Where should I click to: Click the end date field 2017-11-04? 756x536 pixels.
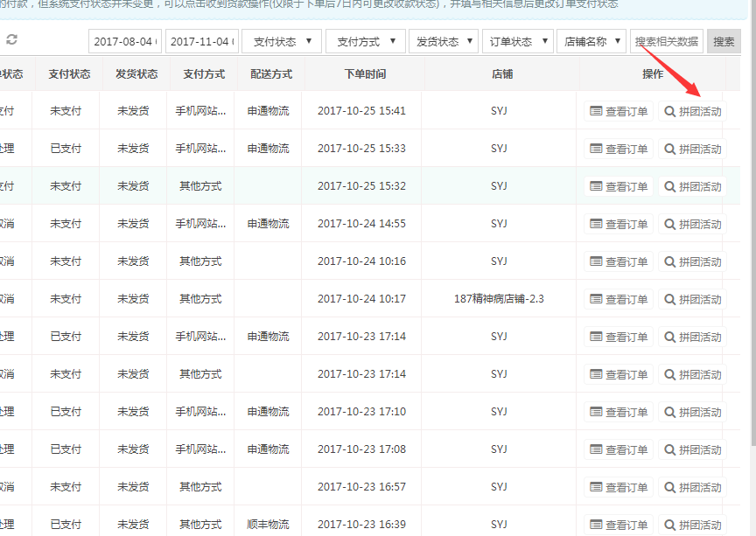click(x=201, y=41)
